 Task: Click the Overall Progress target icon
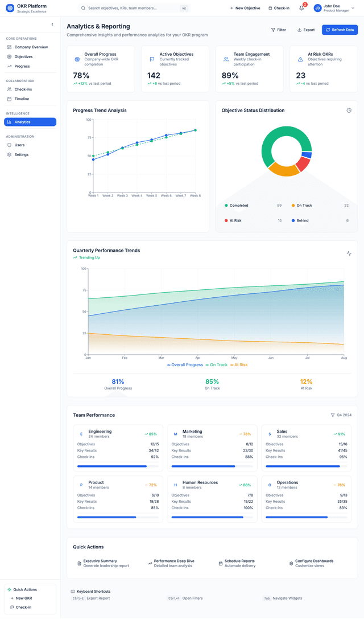77,59
